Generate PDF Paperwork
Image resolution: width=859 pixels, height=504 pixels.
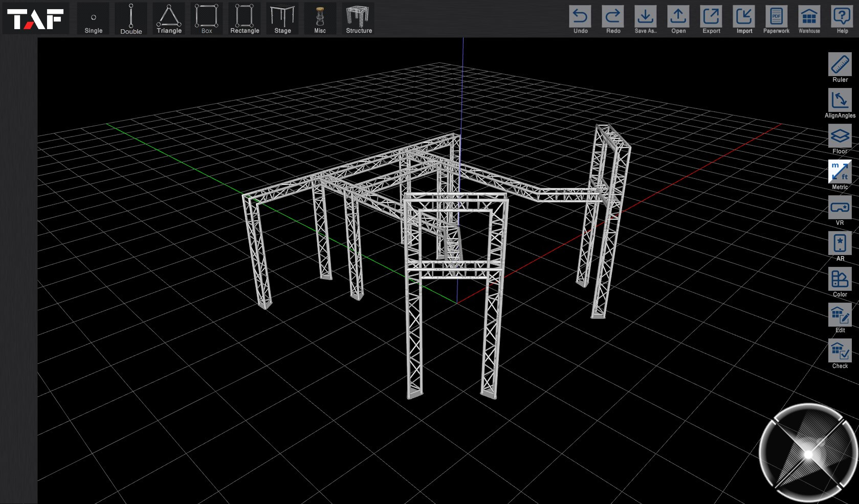[777, 20]
